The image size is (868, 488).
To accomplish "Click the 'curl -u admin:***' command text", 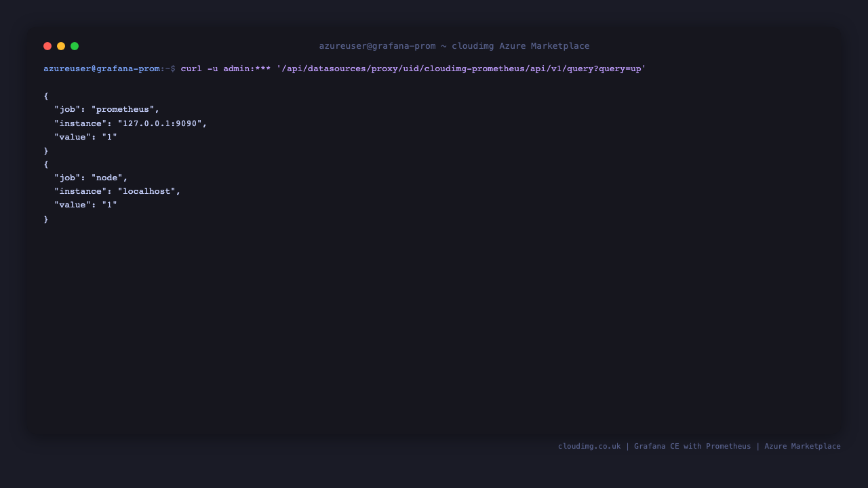I will coord(226,68).
